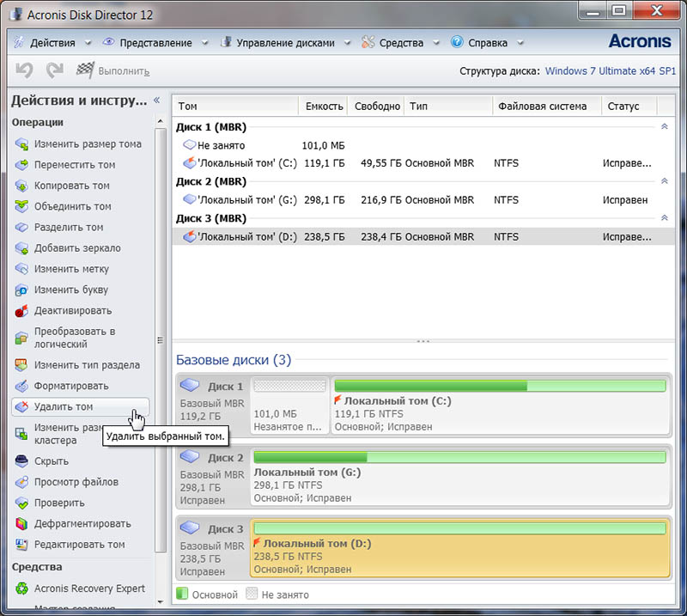Sort by Свободно column header
This screenshot has width=687, height=616.
(x=376, y=106)
